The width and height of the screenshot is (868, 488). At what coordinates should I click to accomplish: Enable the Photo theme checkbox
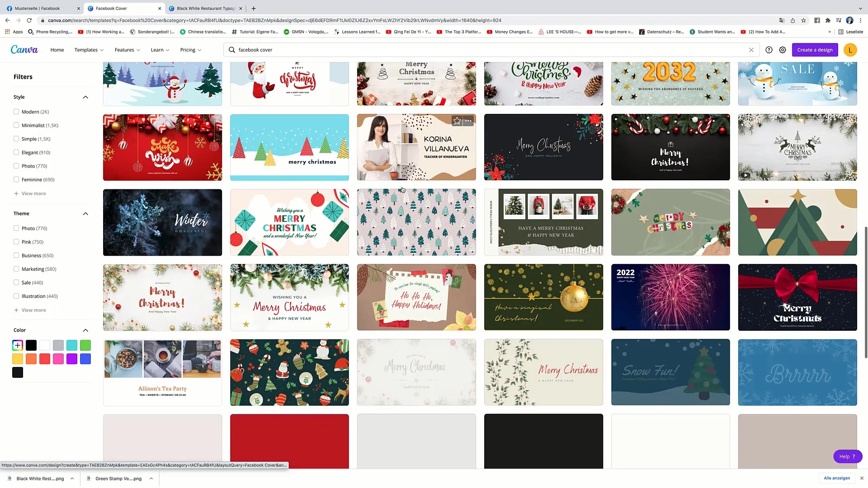[16, 228]
